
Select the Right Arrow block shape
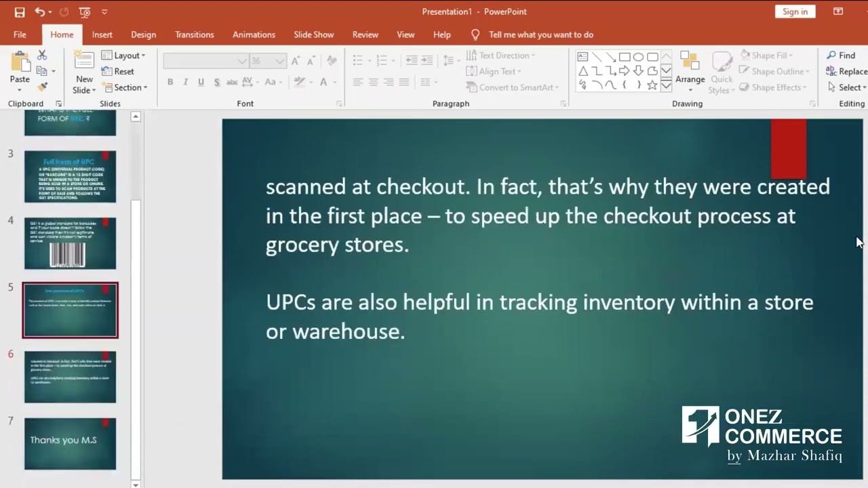pyautogui.click(x=625, y=71)
